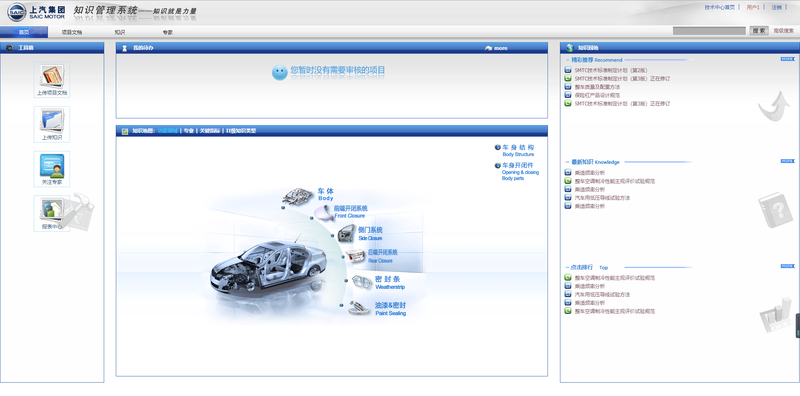This screenshot has height=396, width=800.
Task: Click the 油漆&密封 Paint Sealing label
Action: pos(391,309)
